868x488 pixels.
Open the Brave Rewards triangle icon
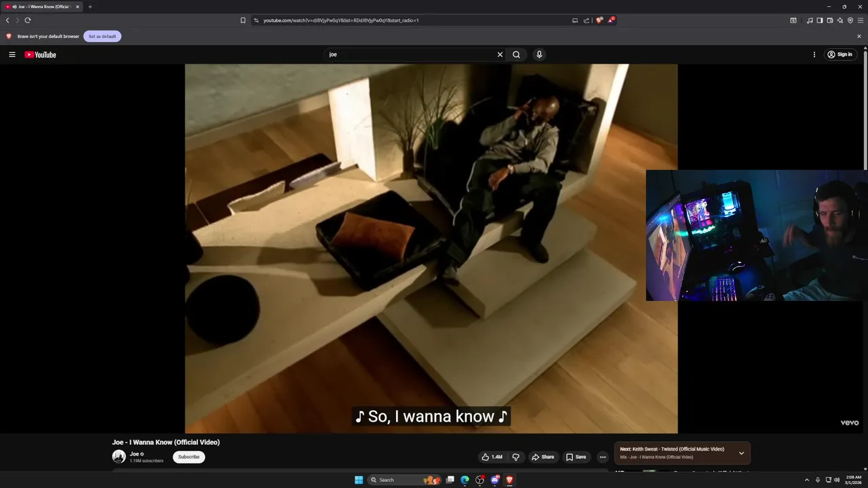point(611,20)
